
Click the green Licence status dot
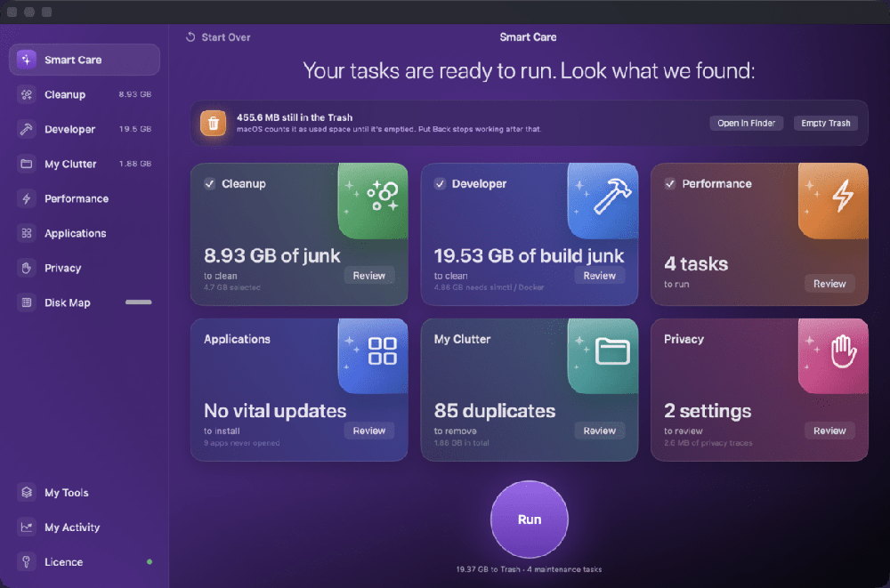150,562
